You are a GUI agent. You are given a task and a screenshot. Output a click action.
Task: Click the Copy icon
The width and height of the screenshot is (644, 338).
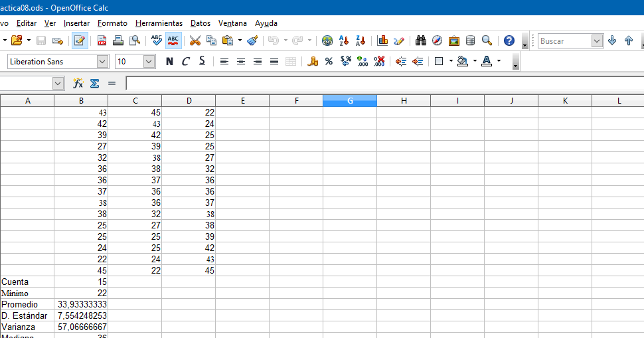[x=212, y=41]
